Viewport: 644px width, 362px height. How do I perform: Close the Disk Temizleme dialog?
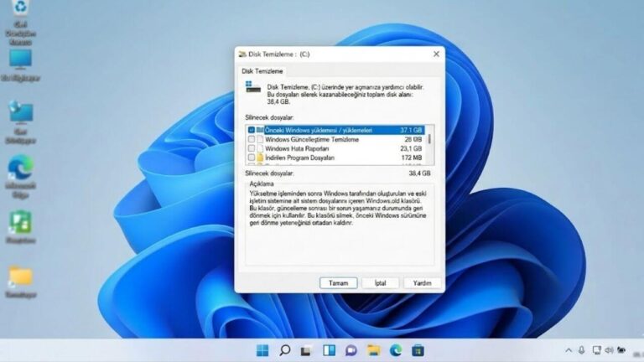click(x=436, y=54)
